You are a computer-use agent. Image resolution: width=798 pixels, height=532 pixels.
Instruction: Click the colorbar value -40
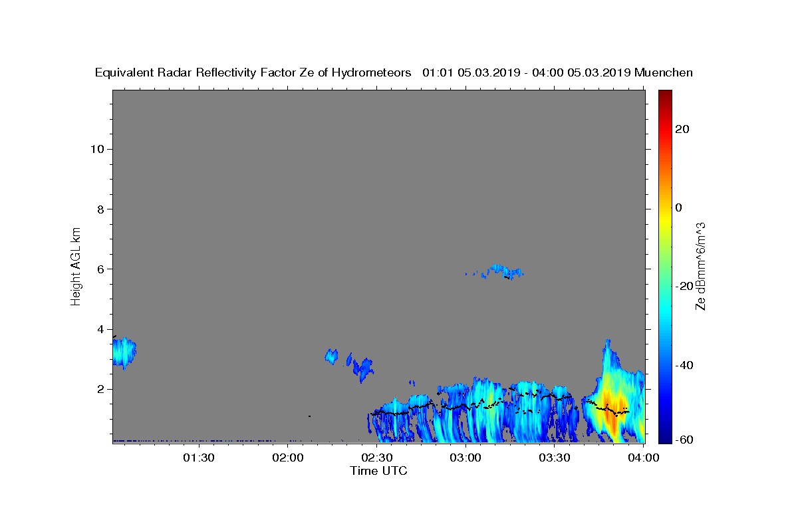click(x=684, y=365)
